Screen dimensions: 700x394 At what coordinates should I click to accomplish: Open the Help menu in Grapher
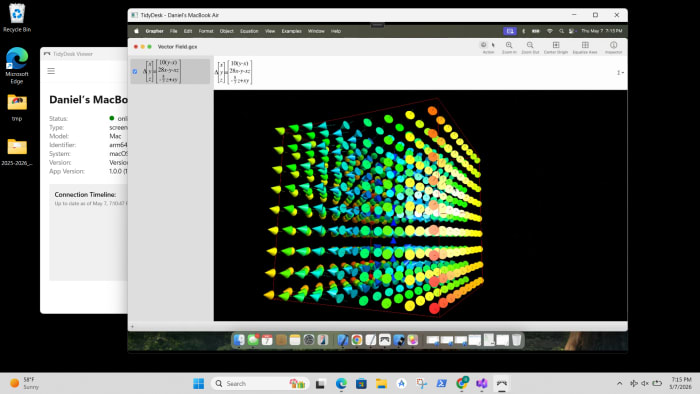click(336, 31)
